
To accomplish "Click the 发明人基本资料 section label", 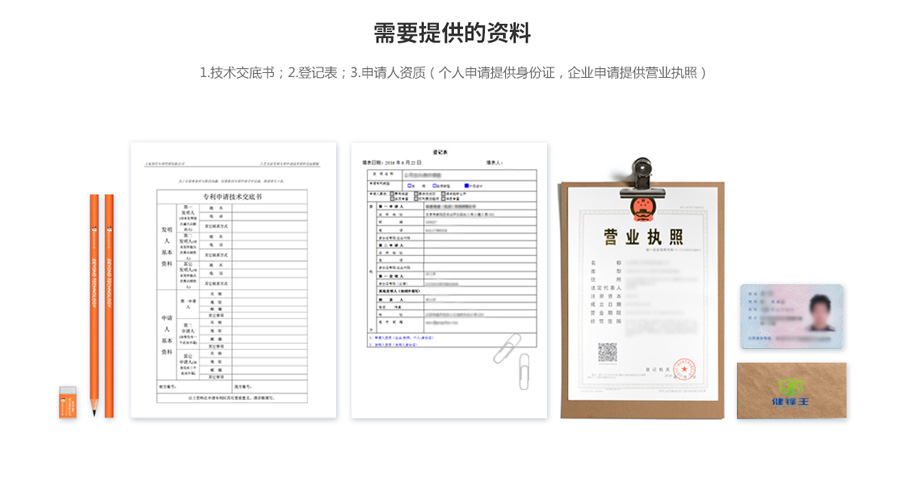I will tap(167, 246).
